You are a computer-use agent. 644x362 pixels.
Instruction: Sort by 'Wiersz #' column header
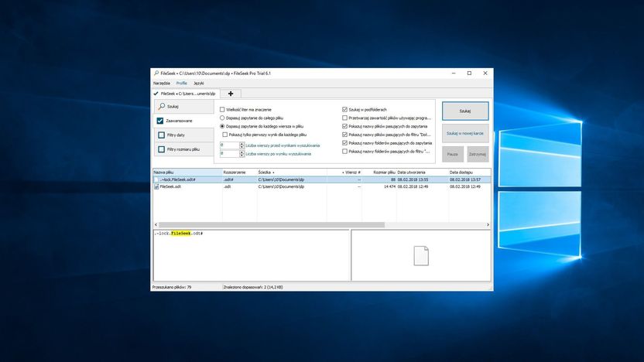pyautogui.click(x=344, y=172)
